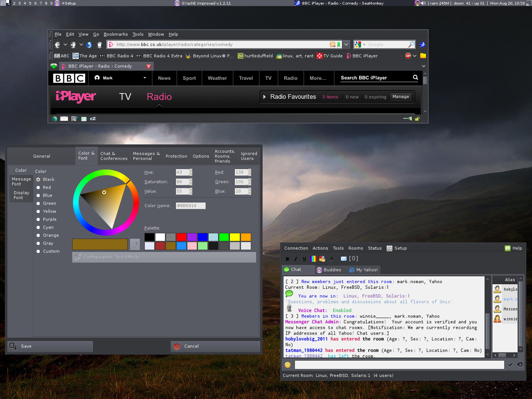Toggle italic text in GYachE chat

pos(296,259)
